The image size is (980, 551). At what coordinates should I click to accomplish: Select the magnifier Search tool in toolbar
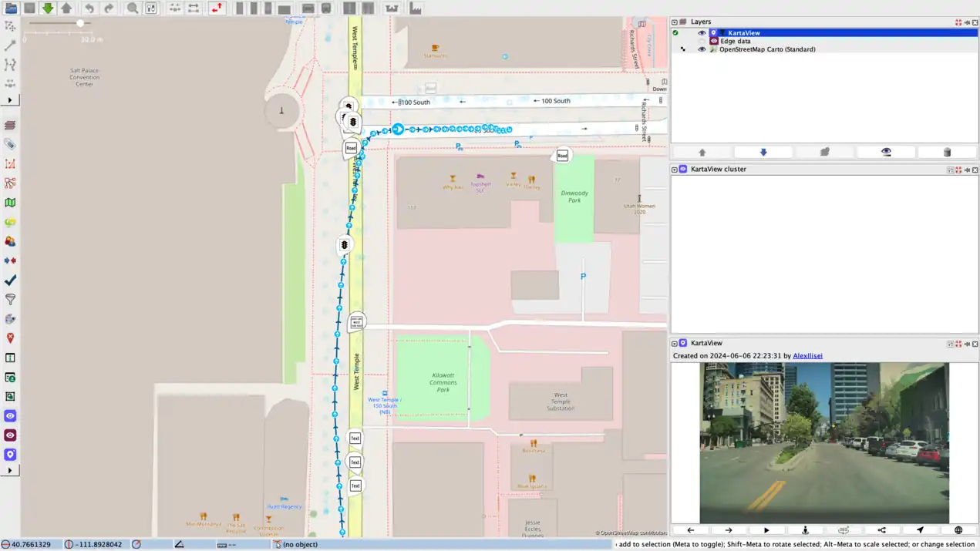coord(133,8)
